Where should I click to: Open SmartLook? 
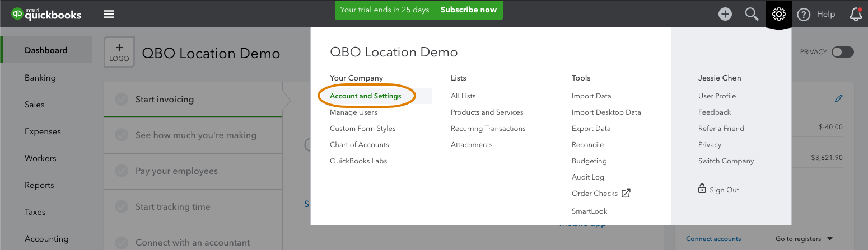pyautogui.click(x=590, y=211)
